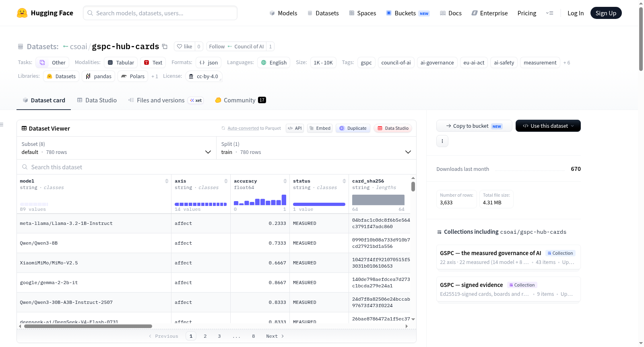
Task: Open Docs in the top navigation
Action: (x=451, y=13)
